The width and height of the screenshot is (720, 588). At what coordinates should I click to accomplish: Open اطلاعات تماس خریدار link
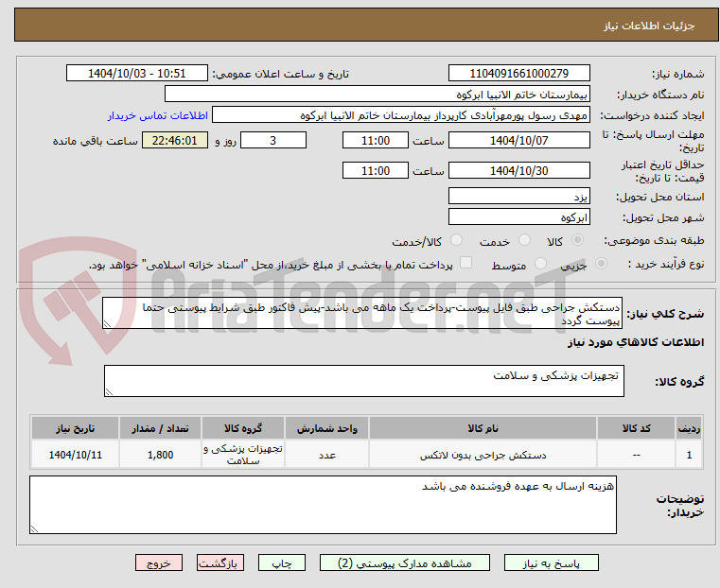point(158,115)
